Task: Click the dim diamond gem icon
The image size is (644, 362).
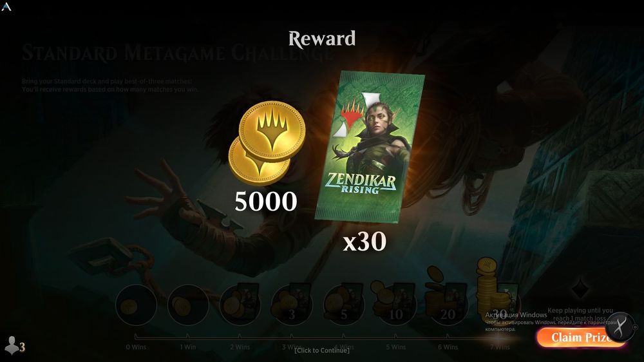Action: 580,288
